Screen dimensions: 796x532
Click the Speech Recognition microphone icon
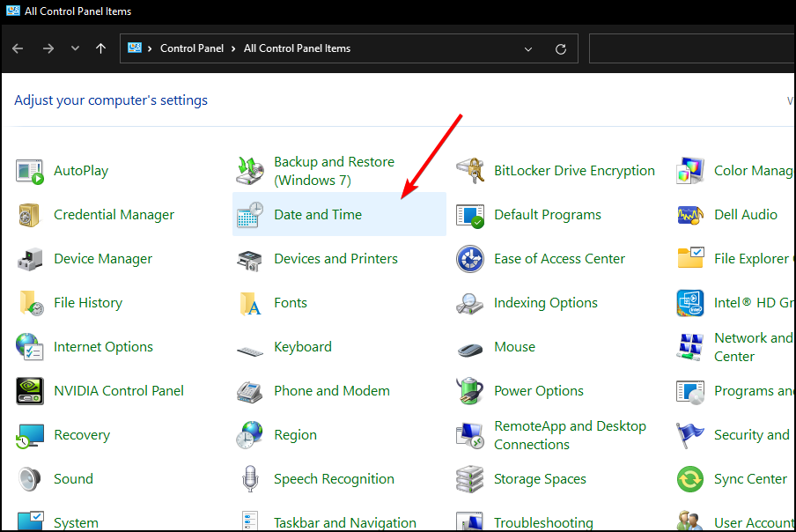(x=250, y=479)
